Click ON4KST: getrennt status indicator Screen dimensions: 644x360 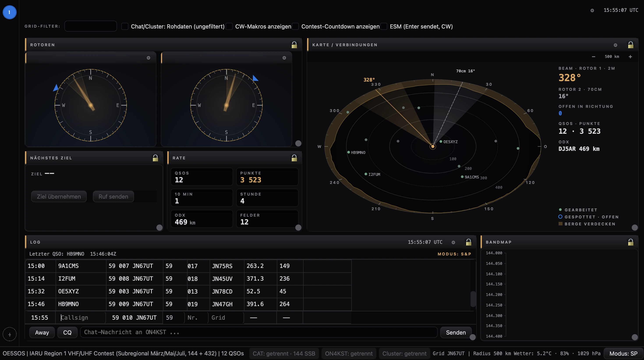[349, 353]
